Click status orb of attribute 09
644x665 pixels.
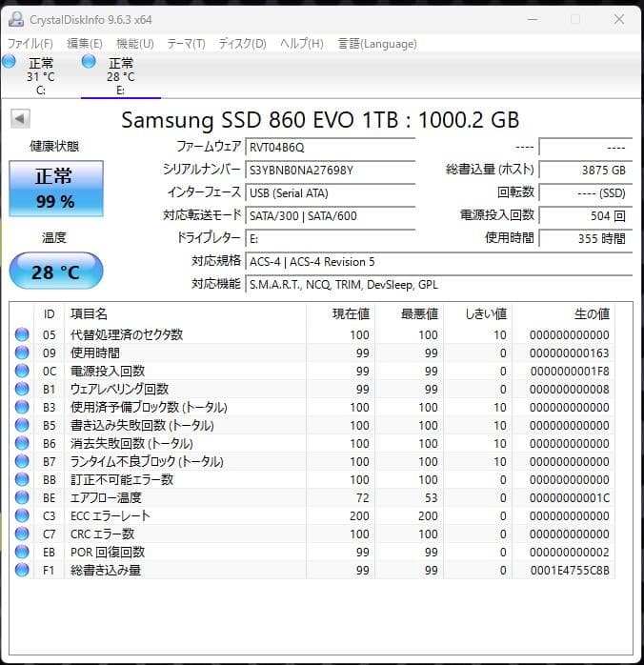click(22, 353)
